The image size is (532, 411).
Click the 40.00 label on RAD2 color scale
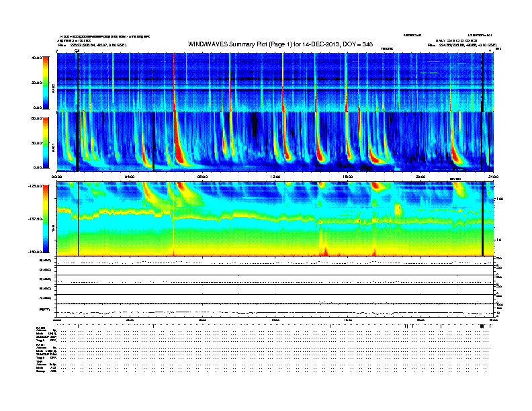[x=36, y=58]
